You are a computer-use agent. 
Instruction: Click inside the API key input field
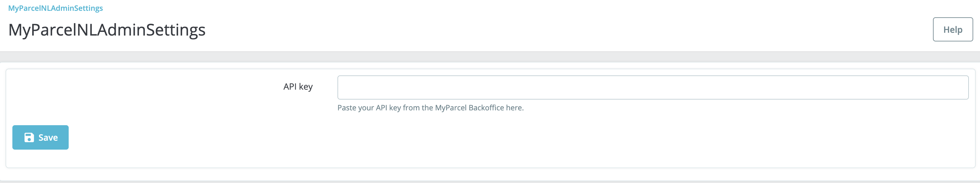pyautogui.click(x=652, y=87)
